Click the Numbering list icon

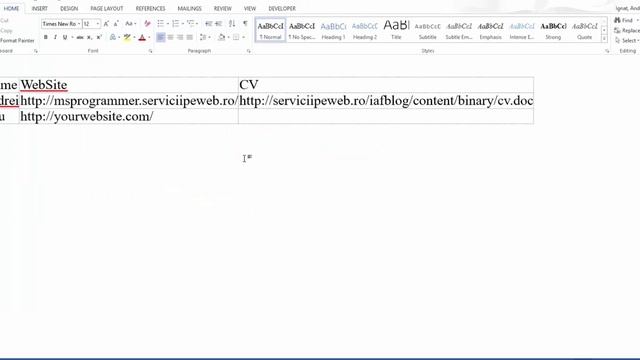176,24
